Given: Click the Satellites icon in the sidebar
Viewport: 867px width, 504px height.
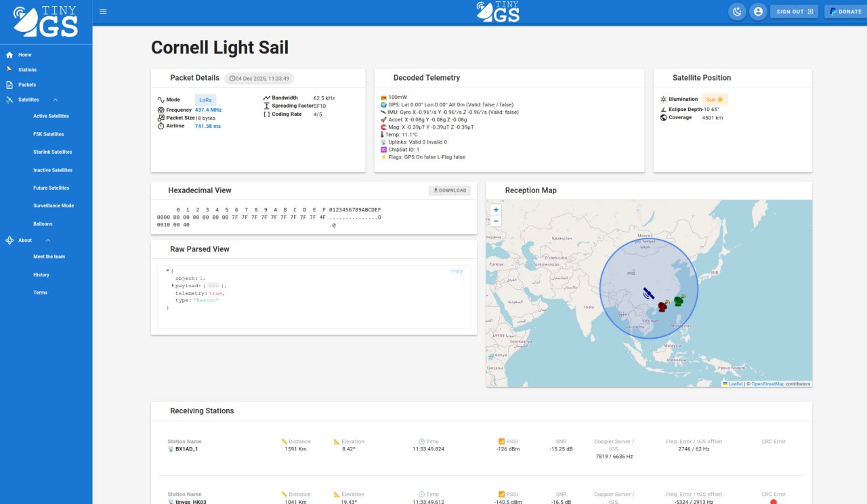Looking at the screenshot, I should click(9, 100).
